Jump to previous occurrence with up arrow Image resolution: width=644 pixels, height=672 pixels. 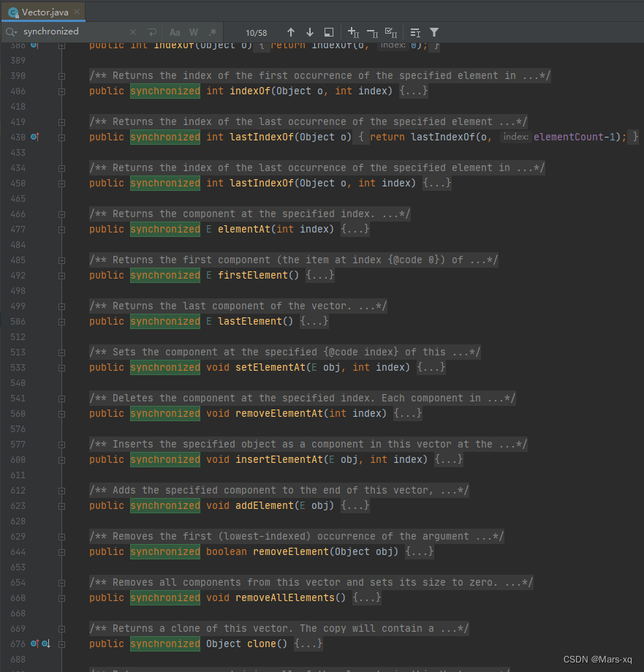[x=291, y=32]
